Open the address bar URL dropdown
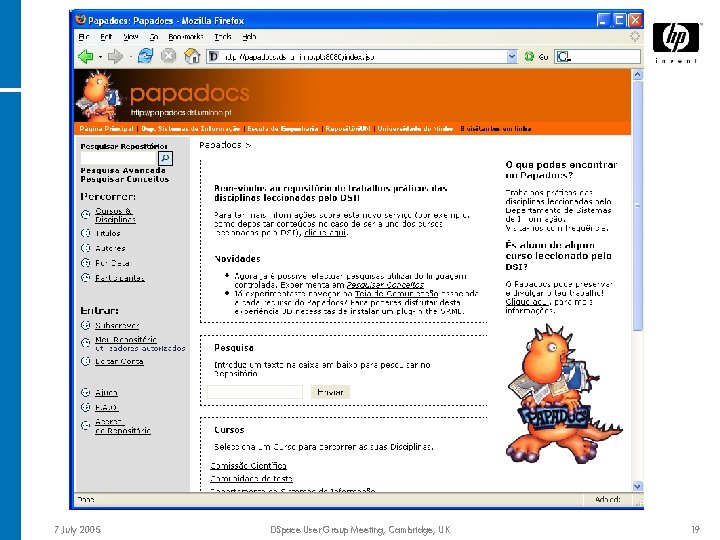720x540 pixels. (x=512, y=56)
